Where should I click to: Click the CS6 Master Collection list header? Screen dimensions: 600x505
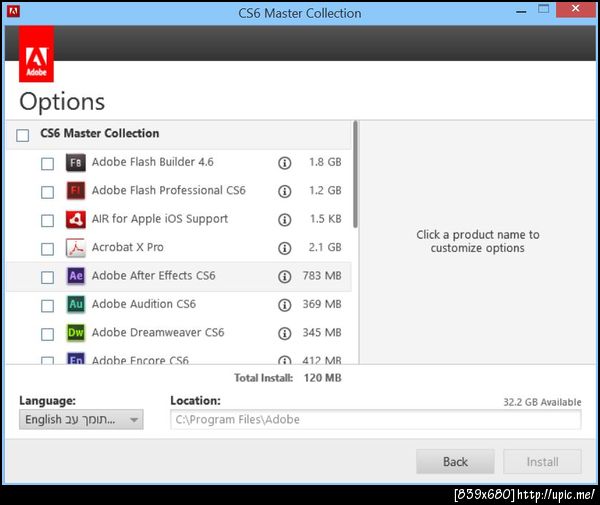[179, 135]
